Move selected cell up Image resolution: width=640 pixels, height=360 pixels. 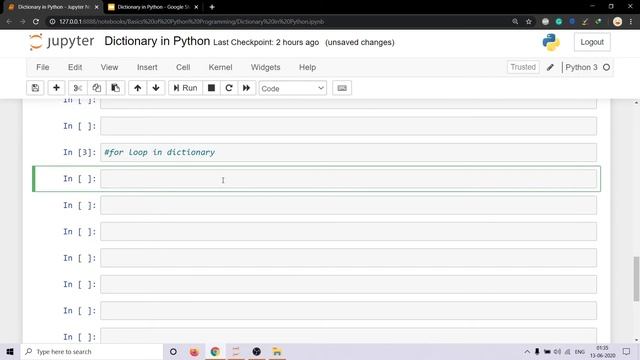click(x=138, y=88)
